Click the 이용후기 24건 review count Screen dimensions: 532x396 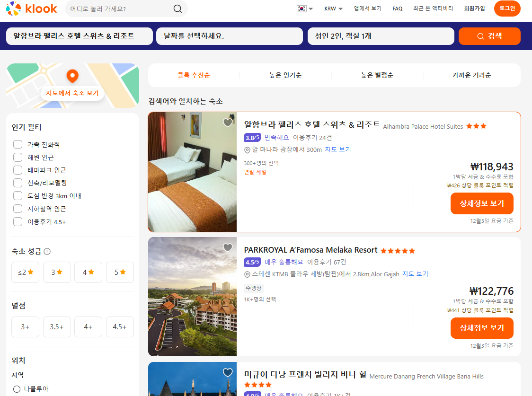click(312, 138)
